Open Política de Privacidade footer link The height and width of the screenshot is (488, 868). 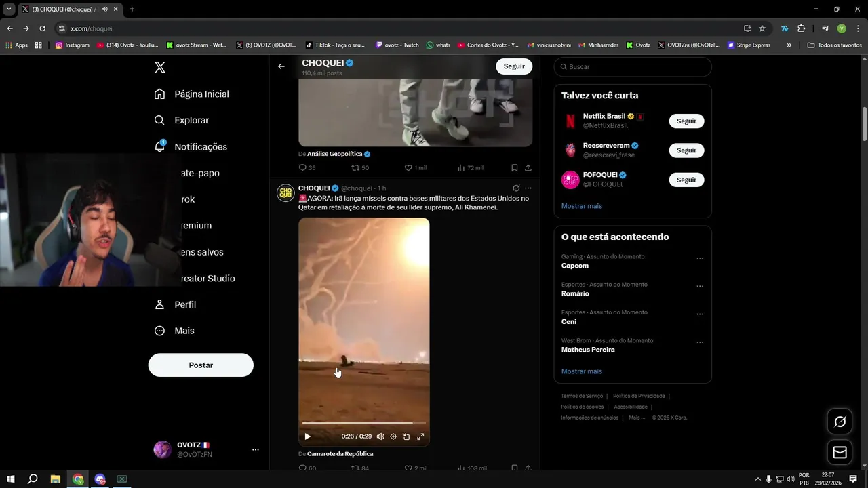639,396
